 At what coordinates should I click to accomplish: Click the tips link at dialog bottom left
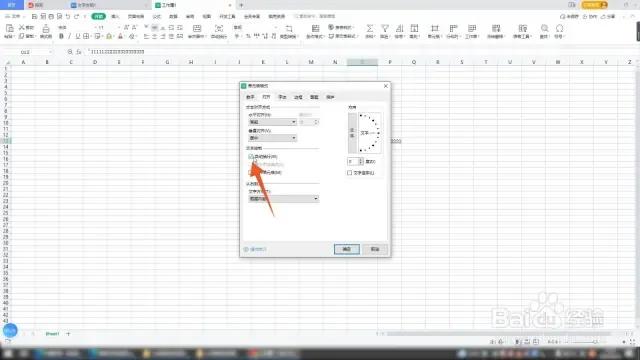pyautogui.click(x=255, y=249)
